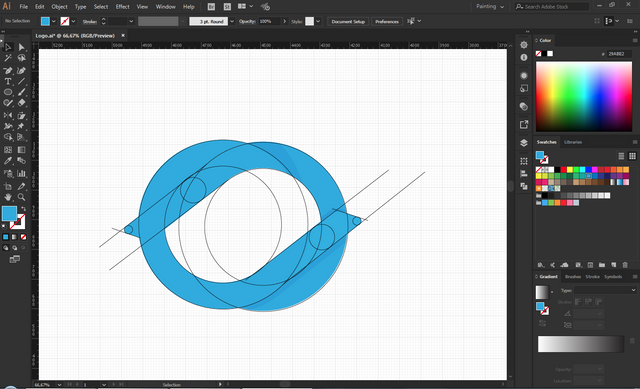The height and width of the screenshot is (389, 640).
Task: Open graphic Style dropdown
Action: [318, 21]
